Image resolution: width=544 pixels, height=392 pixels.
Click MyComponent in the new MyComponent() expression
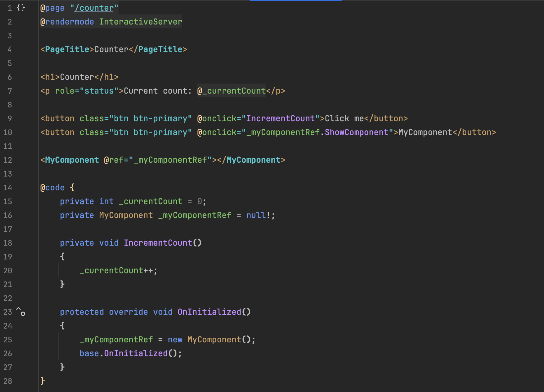coord(214,340)
